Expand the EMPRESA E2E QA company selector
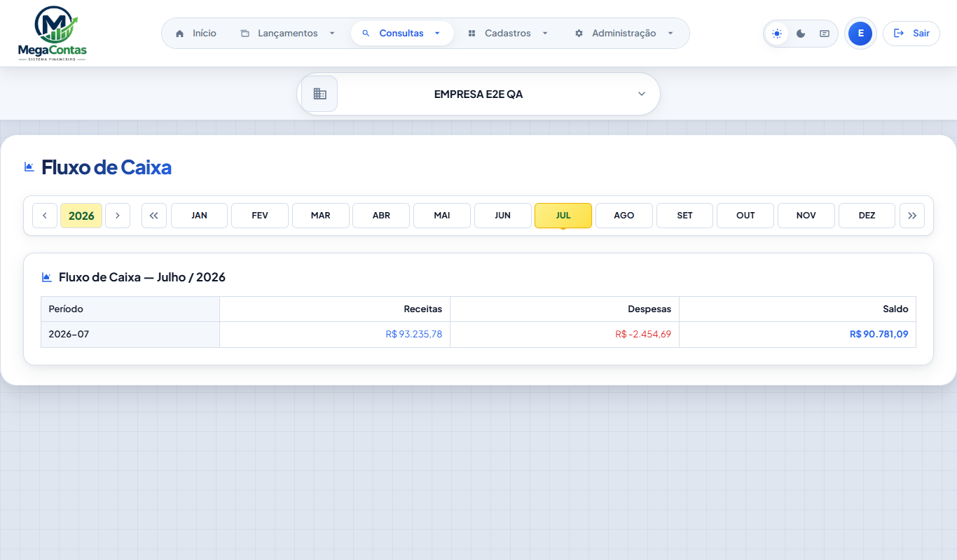Screen dimensions: 957x560 [478, 94]
